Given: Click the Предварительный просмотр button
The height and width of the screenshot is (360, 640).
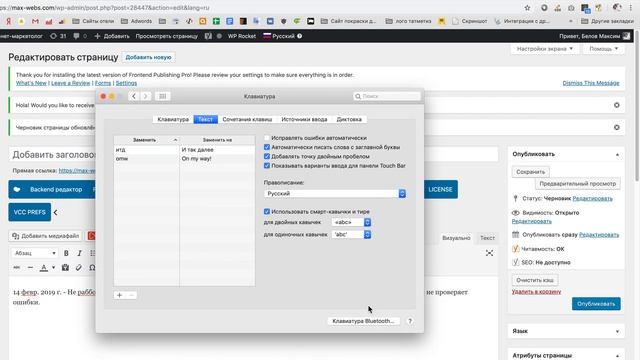Looking at the screenshot, I should pos(578,184).
